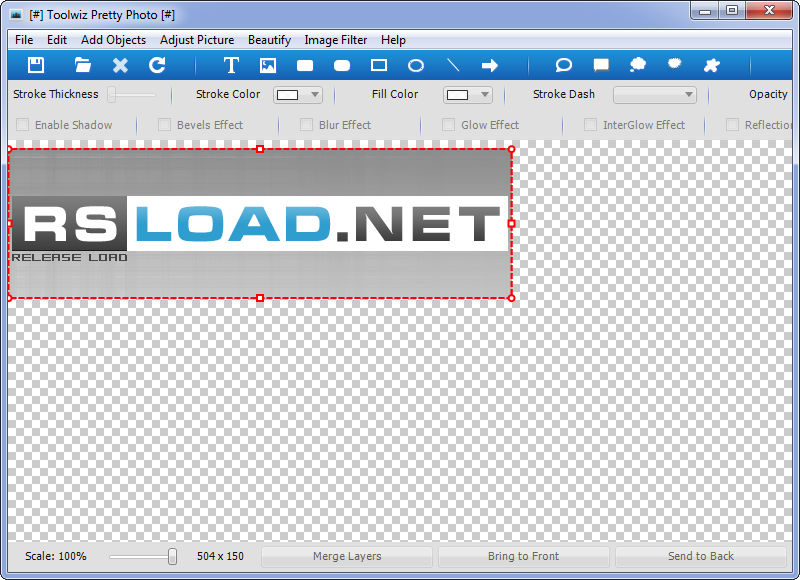Add the spiky burst bubble shape
Image resolution: width=800 pixels, height=580 pixels.
pos(674,64)
